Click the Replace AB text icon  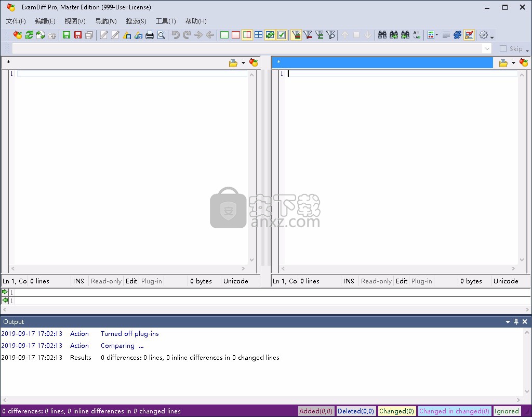417,35
